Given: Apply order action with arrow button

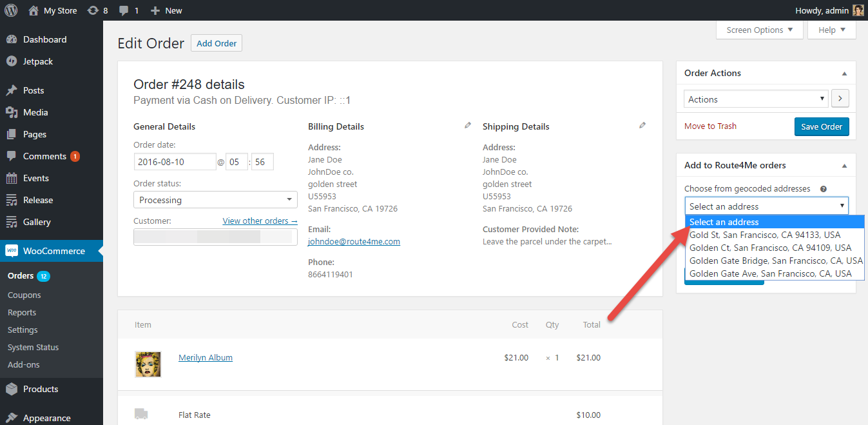Looking at the screenshot, I should (840, 99).
